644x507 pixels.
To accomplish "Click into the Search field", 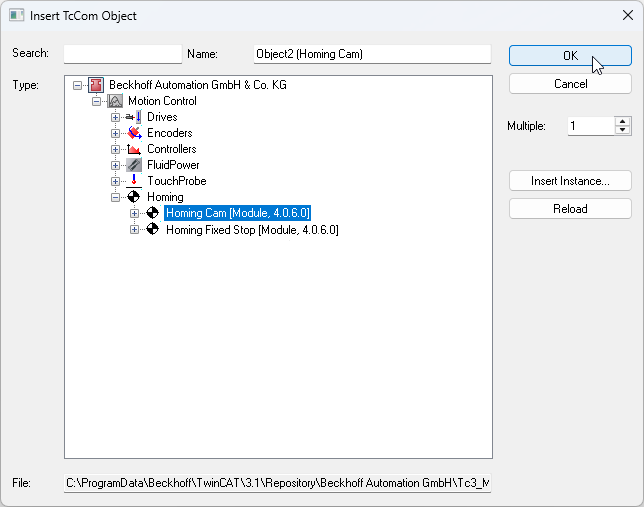I will tap(123, 54).
